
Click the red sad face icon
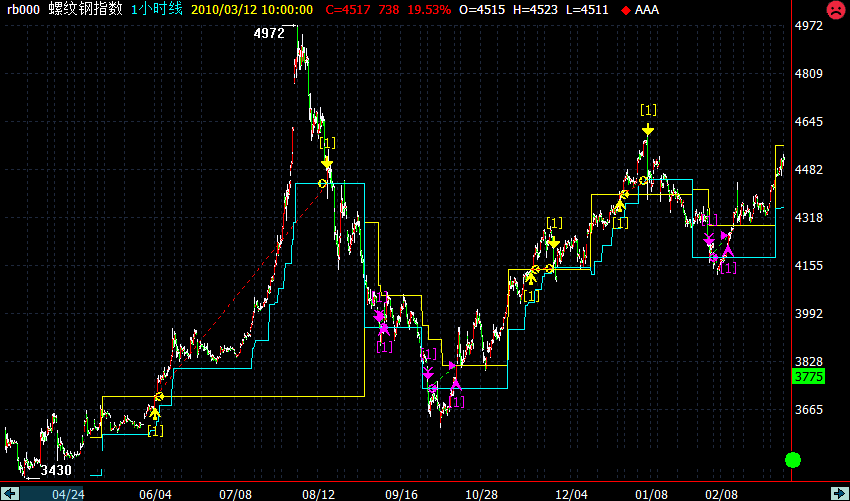point(834,10)
